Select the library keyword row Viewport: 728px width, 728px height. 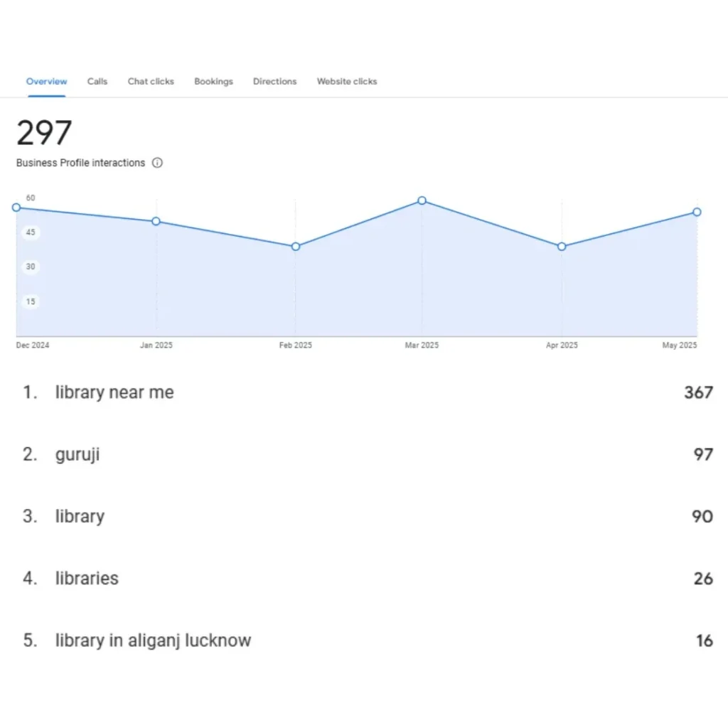pos(80,517)
